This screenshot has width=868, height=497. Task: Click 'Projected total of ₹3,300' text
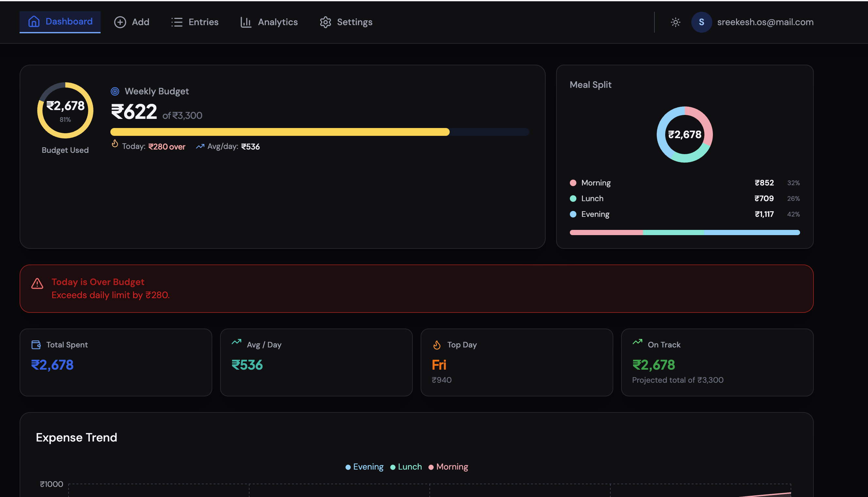coord(678,380)
